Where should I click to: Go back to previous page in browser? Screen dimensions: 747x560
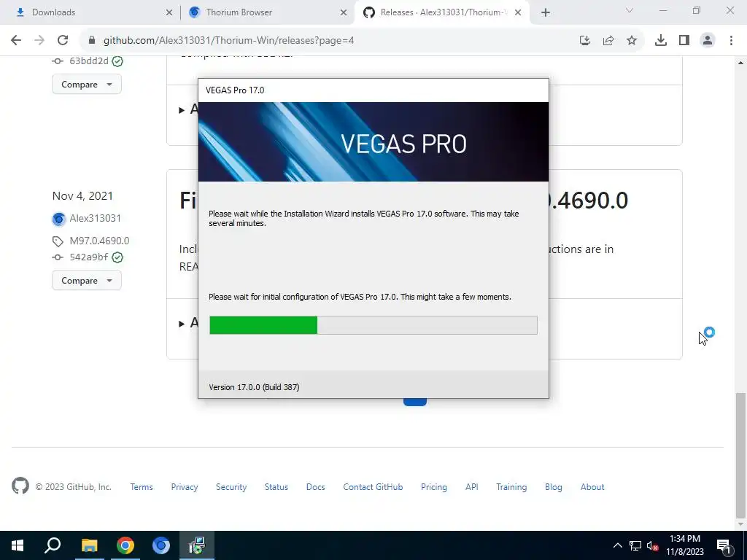(16, 41)
